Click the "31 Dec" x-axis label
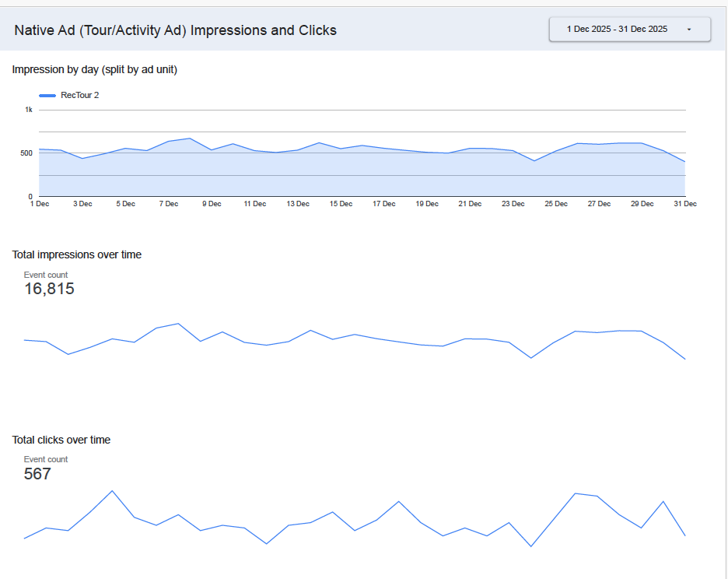 click(x=684, y=204)
